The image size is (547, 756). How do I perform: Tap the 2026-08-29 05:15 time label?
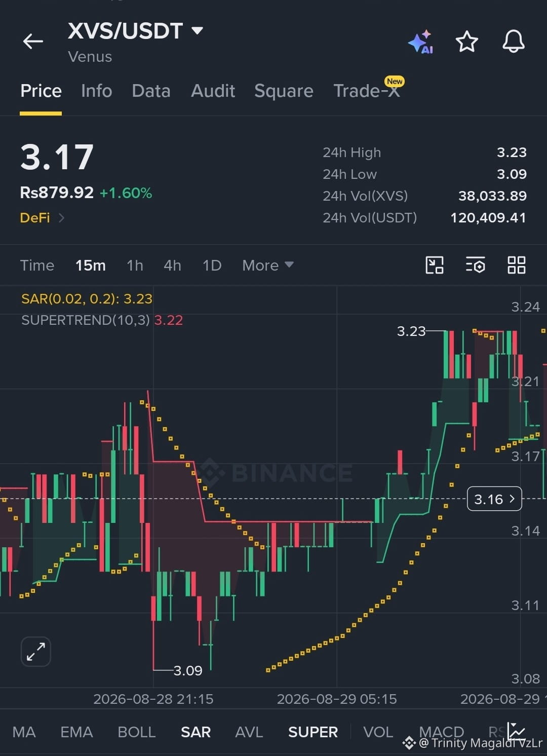(x=337, y=699)
